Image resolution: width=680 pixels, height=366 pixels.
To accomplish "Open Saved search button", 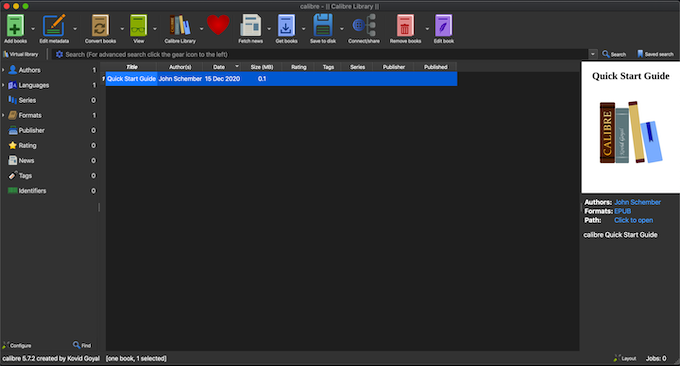I will click(x=655, y=54).
